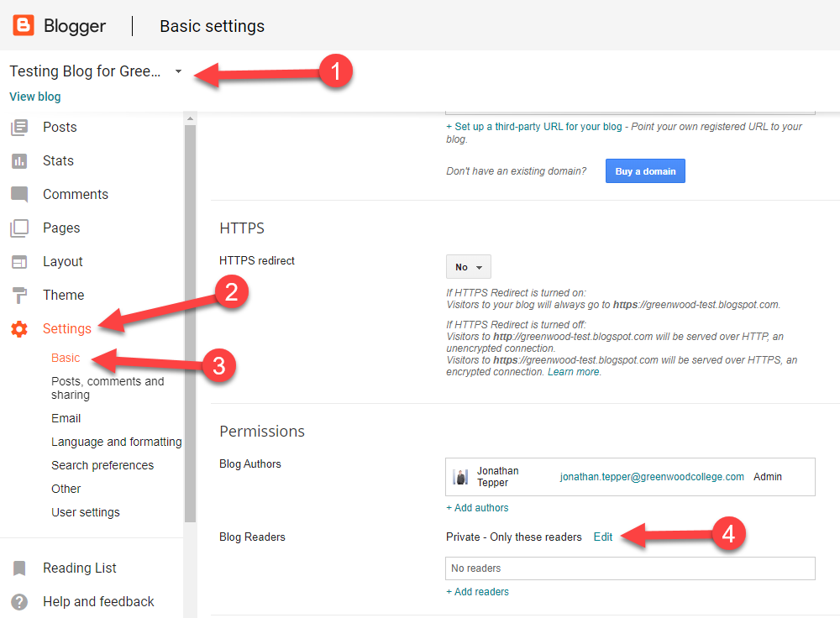840x618 pixels.
Task: Open the Posts icon in sidebar
Action: pos(19,128)
